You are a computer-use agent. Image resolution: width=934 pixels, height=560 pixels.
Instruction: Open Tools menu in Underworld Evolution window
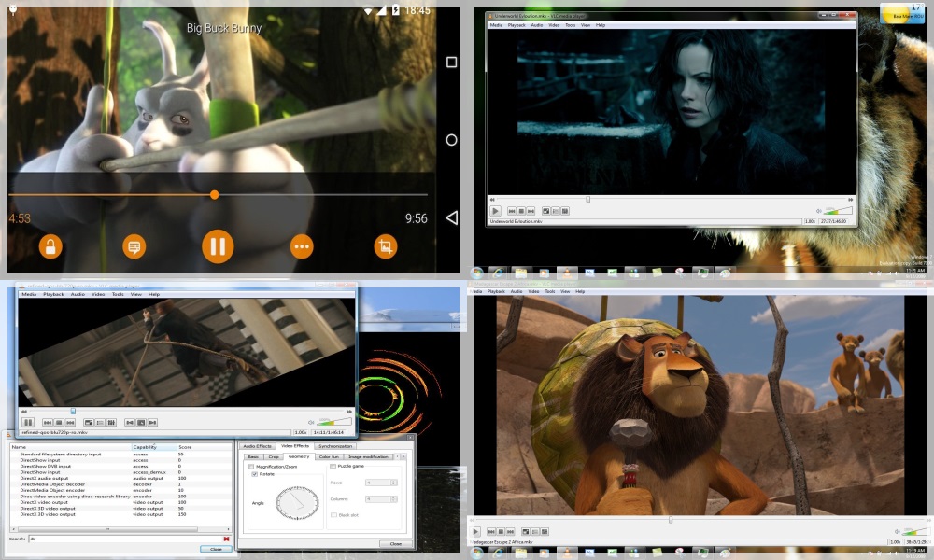tap(570, 25)
